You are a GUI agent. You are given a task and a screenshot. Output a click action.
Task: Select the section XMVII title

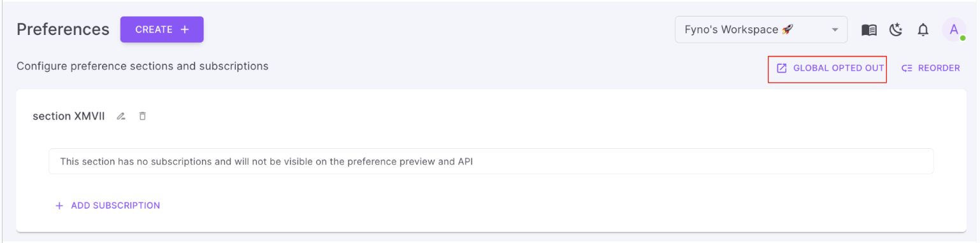point(69,116)
